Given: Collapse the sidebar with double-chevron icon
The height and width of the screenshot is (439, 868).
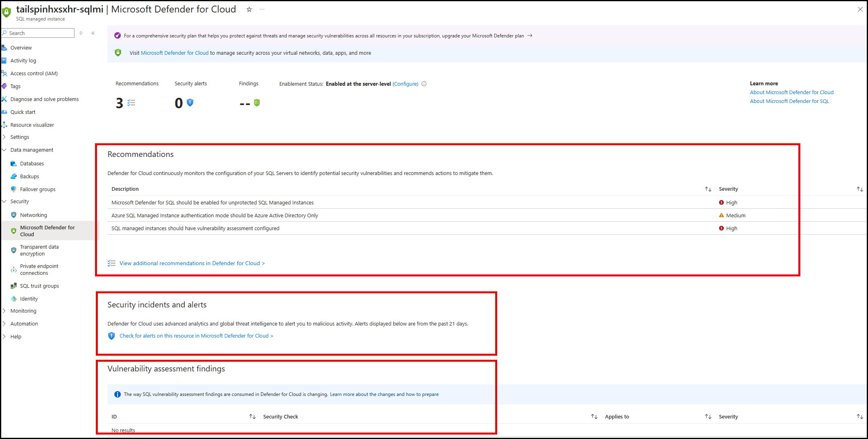Looking at the screenshot, I should pyautogui.click(x=93, y=33).
